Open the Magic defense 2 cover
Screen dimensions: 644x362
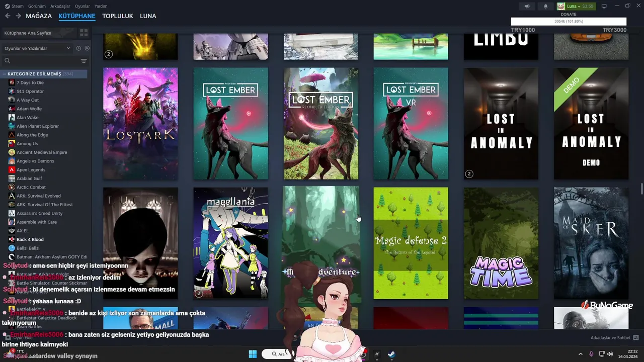[411, 243]
